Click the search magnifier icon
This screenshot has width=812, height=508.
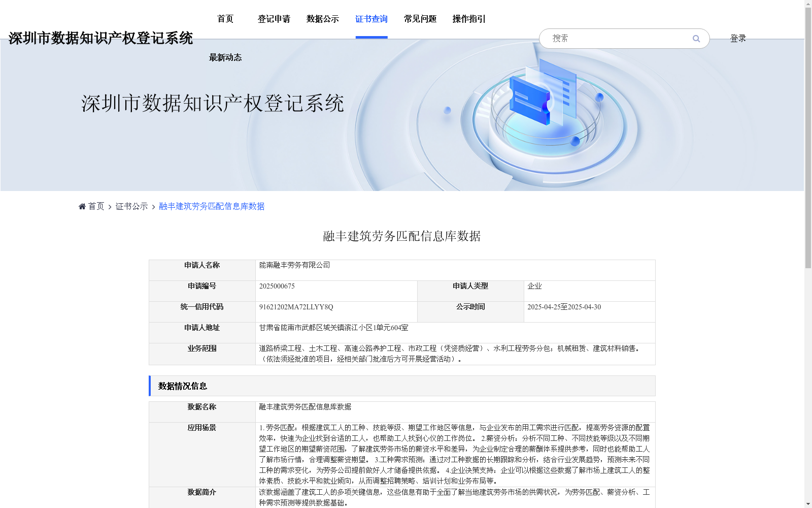[x=696, y=39]
